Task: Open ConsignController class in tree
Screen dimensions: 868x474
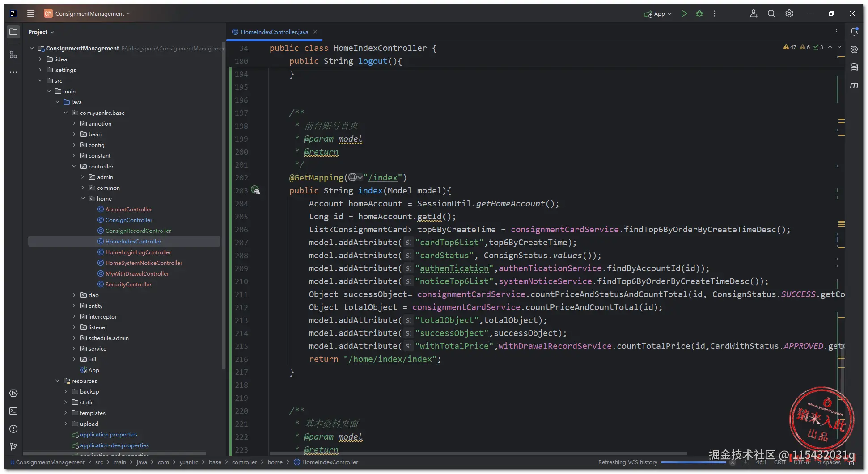Action: (129, 220)
